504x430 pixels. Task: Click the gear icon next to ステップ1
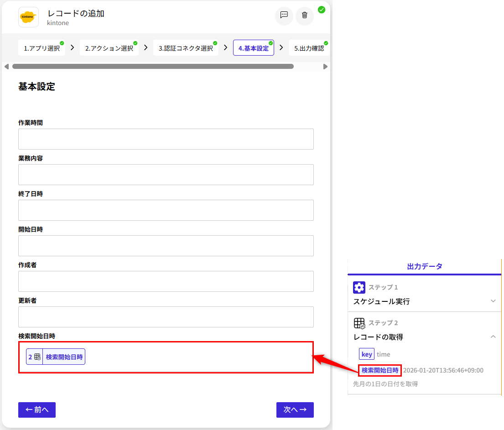point(359,287)
